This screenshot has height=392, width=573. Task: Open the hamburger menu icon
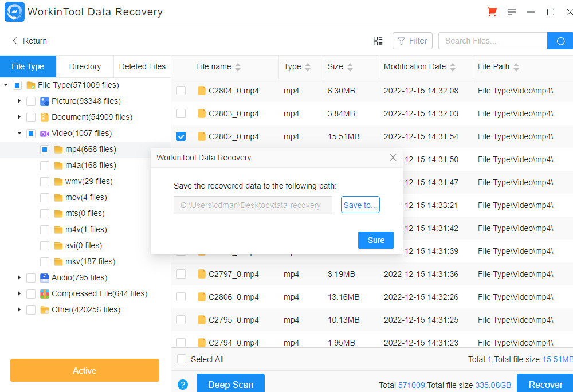[x=512, y=12]
